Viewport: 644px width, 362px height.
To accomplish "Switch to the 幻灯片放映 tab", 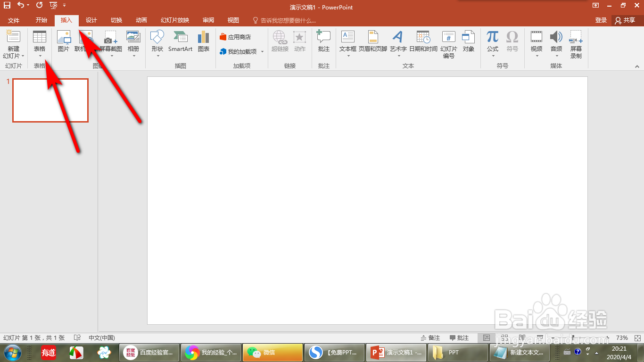I will (x=175, y=20).
